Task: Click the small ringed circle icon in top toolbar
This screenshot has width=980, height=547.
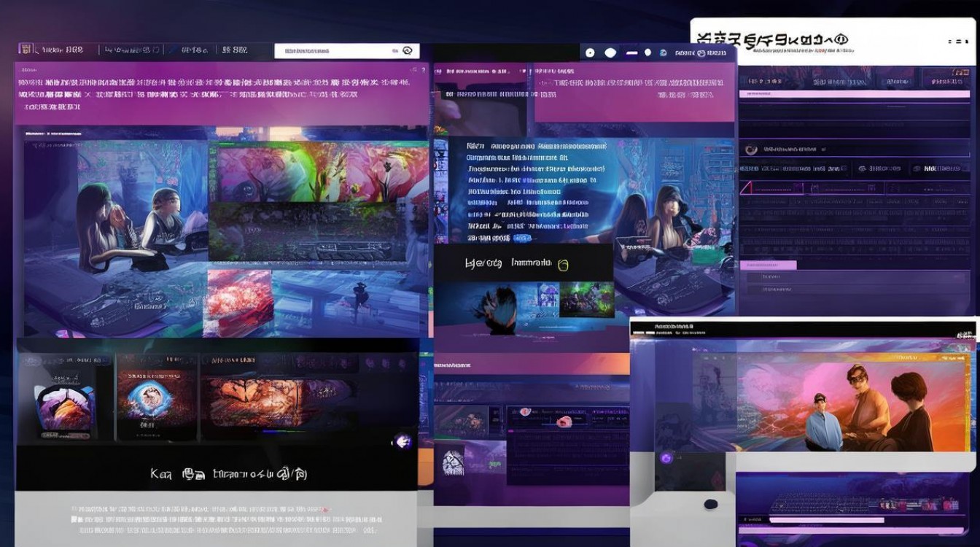Action: point(590,53)
